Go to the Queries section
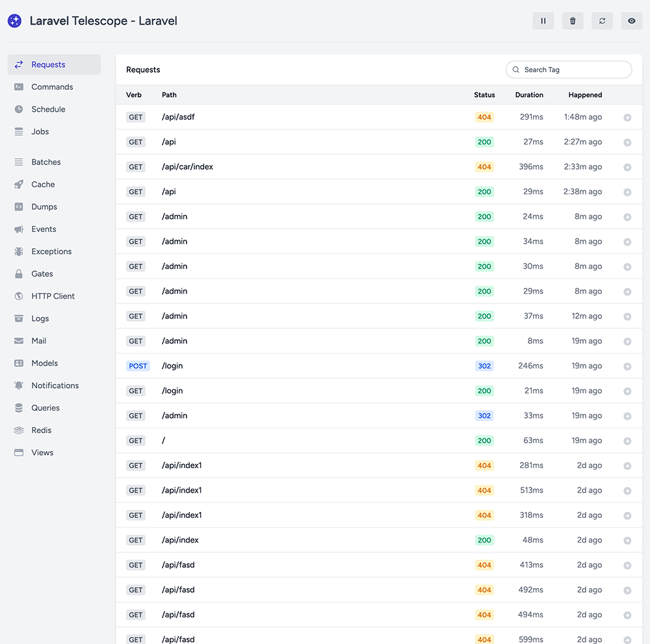The height and width of the screenshot is (644, 650). 45,408
